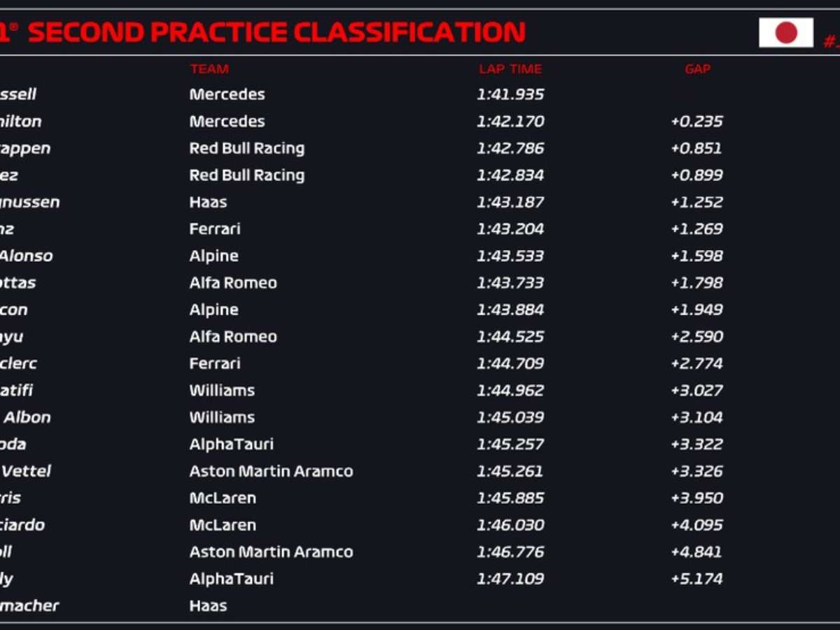Click Hamilton's gap of +0.235

[696, 122]
